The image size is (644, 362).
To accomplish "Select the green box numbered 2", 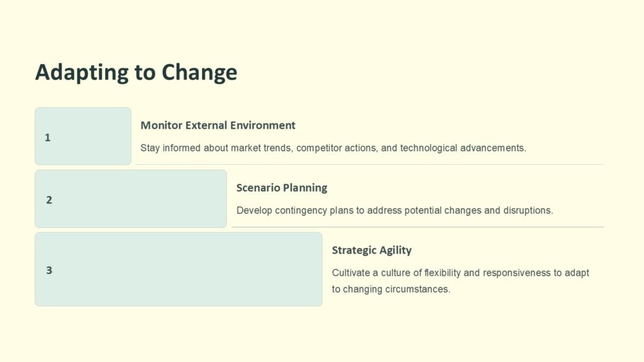I will [131, 199].
